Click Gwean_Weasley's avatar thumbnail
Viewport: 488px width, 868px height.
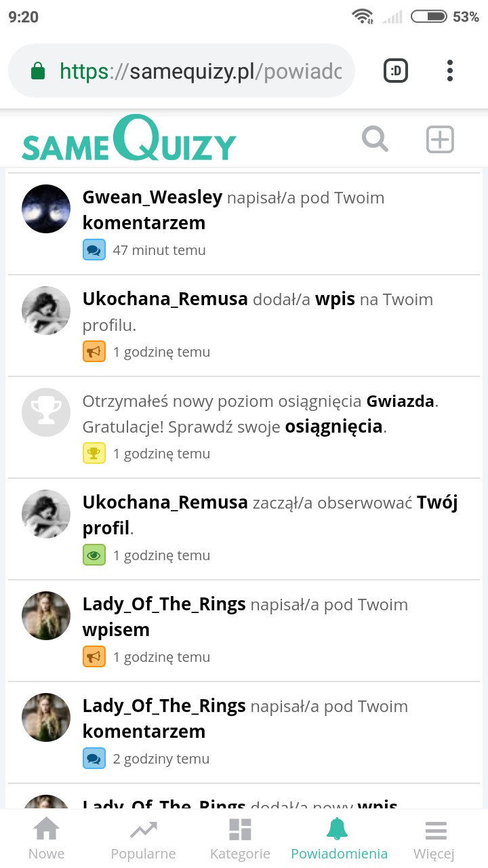[x=46, y=209]
